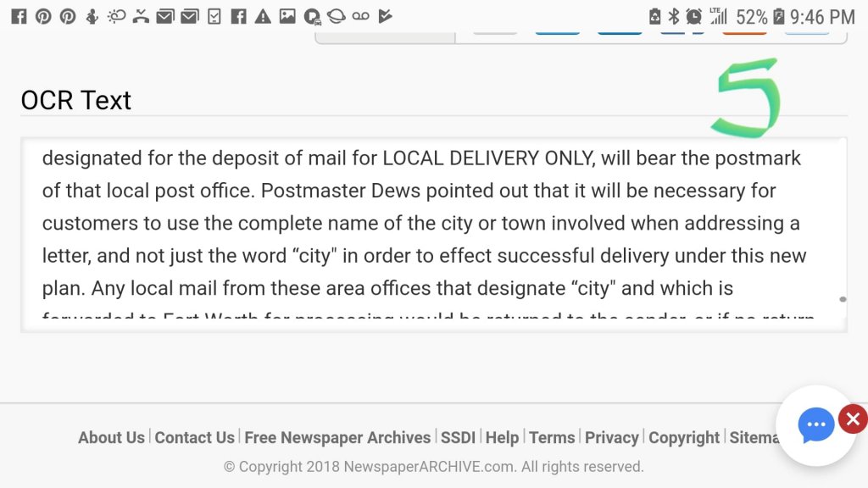Open the About Us footer link
The image size is (868, 488).
(111, 438)
